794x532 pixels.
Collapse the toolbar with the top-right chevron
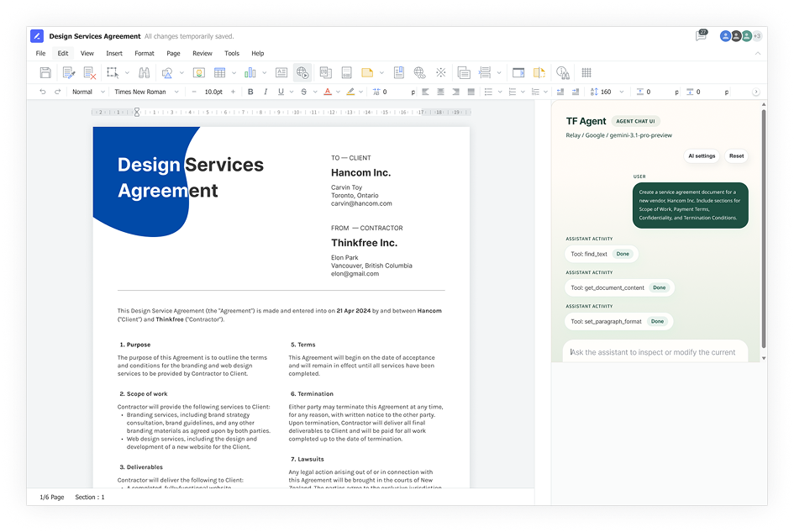pos(758,53)
